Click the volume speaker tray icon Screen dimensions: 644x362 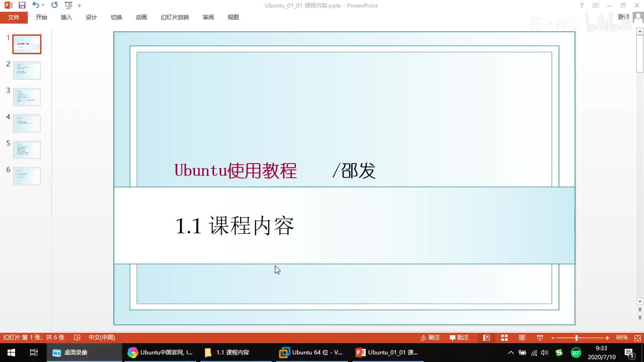click(x=545, y=352)
